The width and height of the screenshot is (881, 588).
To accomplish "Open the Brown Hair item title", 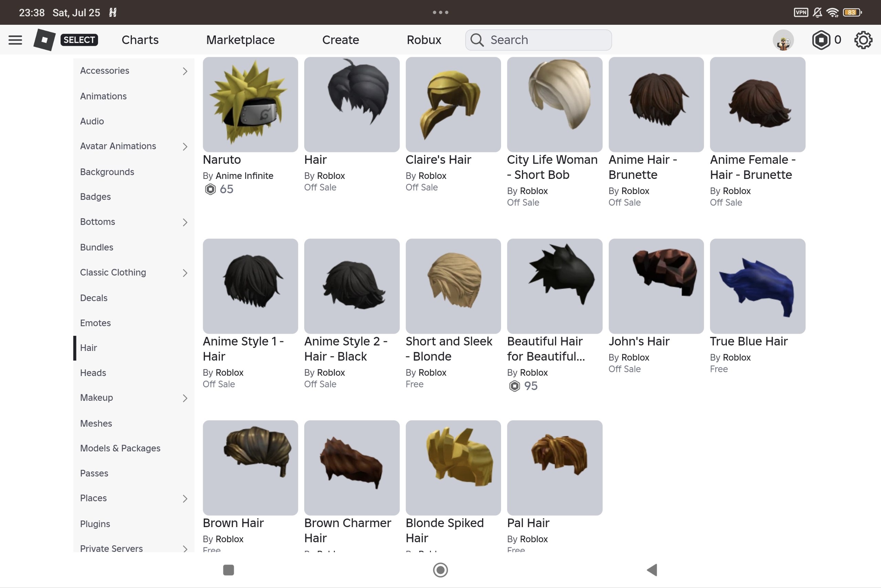I will tap(233, 523).
